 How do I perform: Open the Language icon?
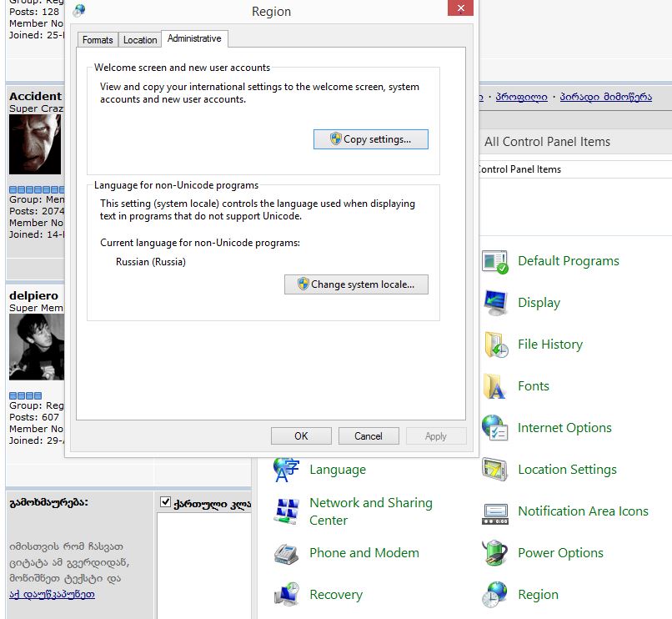coord(286,470)
